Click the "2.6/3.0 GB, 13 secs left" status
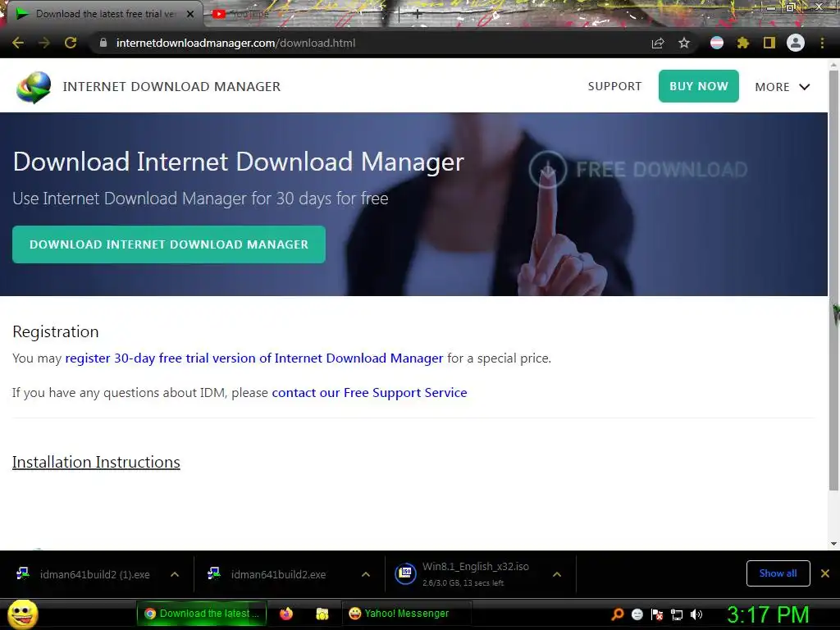This screenshot has width=840, height=630. (x=463, y=583)
